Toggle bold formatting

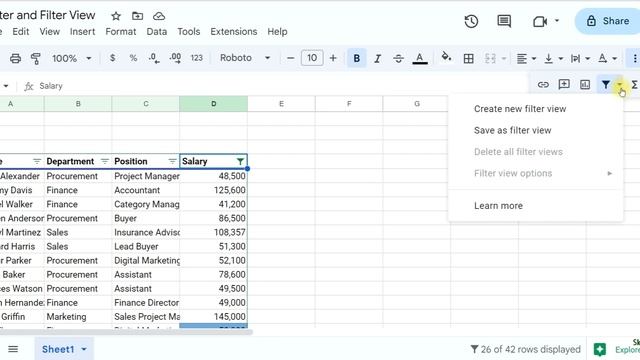coord(356,58)
